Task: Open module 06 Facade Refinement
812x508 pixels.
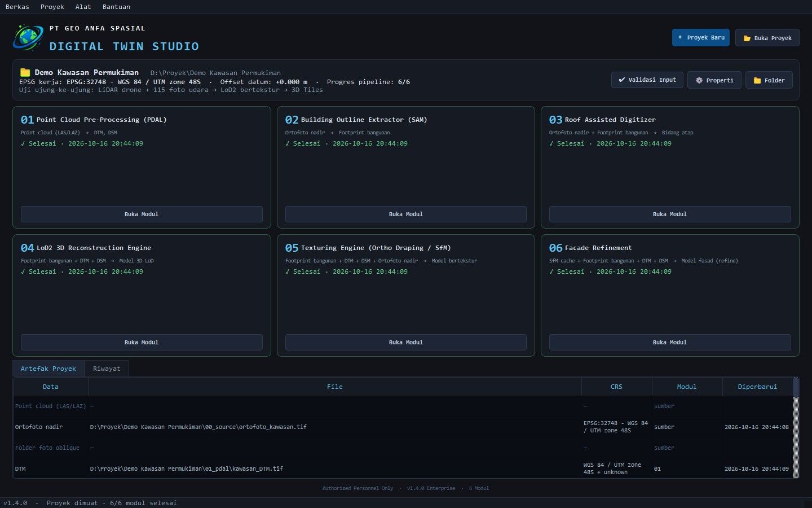Action: pyautogui.click(x=670, y=342)
